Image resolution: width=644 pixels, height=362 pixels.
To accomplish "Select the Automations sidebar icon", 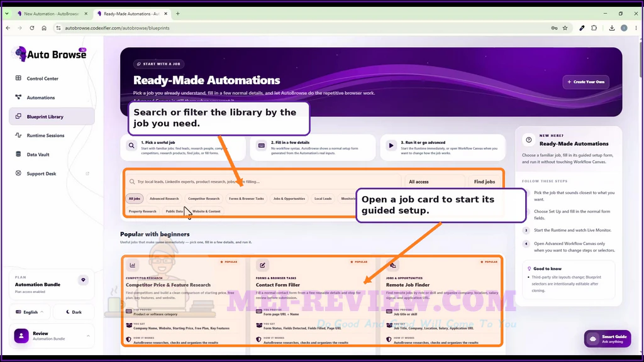I will coord(18,97).
